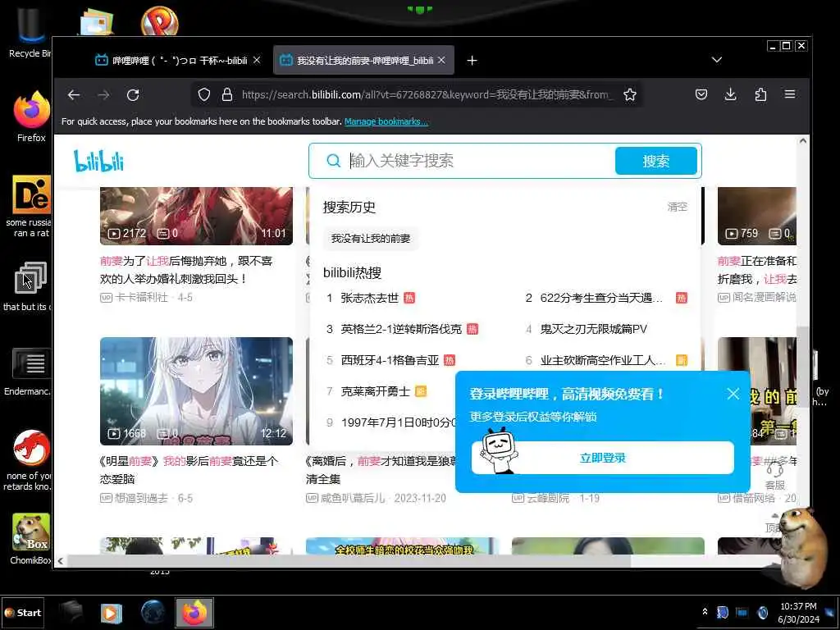Screen dimensions: 840x630
Task: Open hot search 英格兰2-1逆转斯洛伐克
Action: pos(401,329)
